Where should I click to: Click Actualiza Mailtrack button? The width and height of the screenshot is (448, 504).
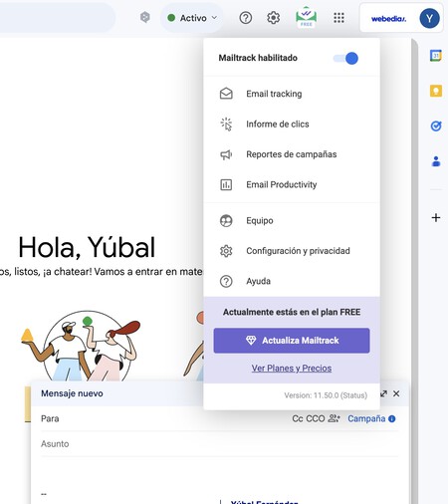[x=292, y=341]
